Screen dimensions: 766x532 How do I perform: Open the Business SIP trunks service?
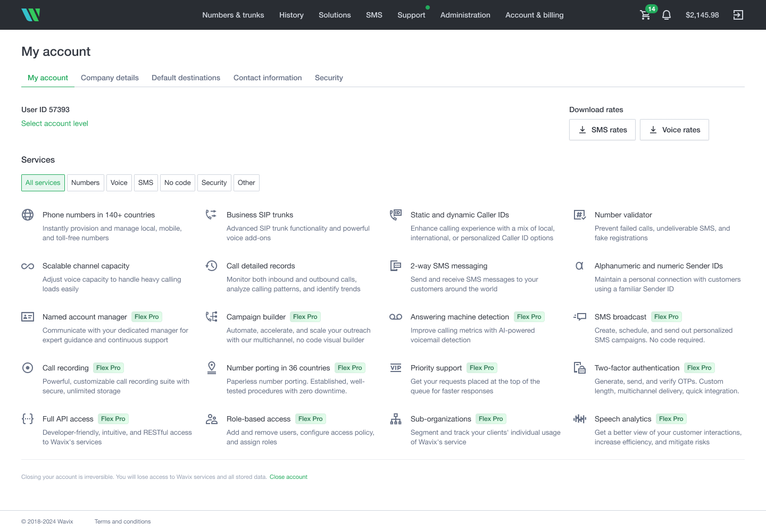[x=260, y=215]
